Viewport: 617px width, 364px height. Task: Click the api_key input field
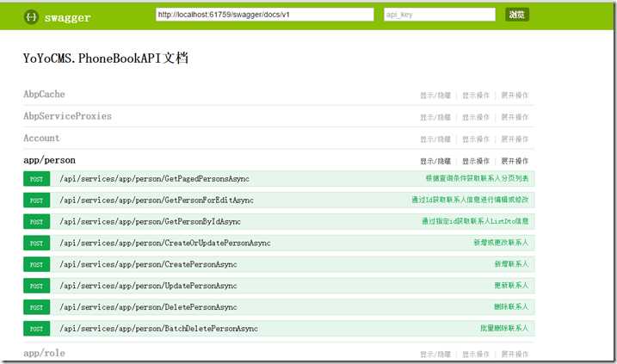(x=440, y=15)
